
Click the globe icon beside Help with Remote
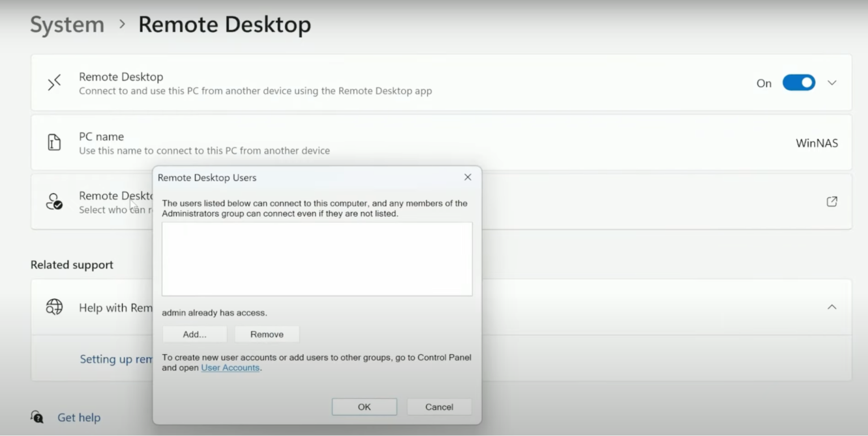[x=54, y=307]
